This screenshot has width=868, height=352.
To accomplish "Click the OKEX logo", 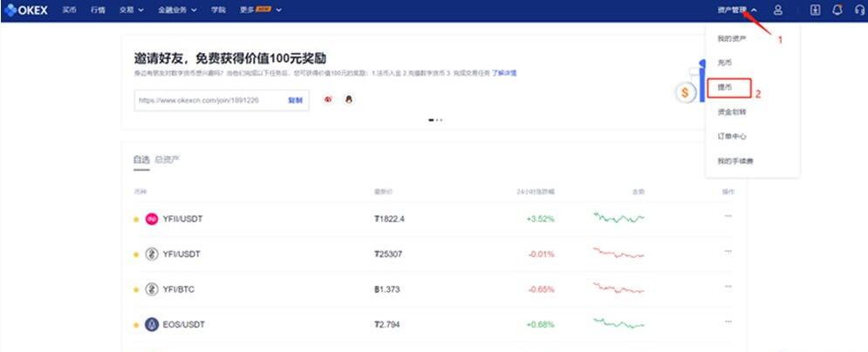I will click(27, 10).
